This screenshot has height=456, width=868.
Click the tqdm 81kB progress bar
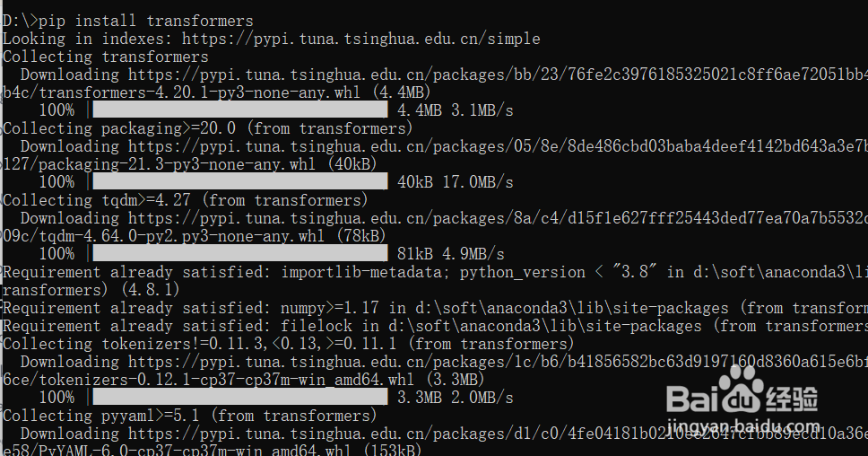[x=239, y=254]
